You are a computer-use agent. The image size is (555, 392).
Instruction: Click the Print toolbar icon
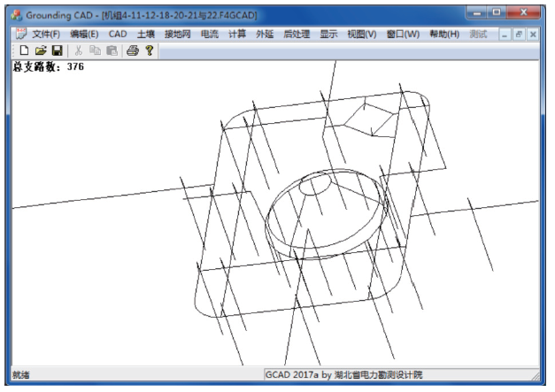click(x=133, y=51)
